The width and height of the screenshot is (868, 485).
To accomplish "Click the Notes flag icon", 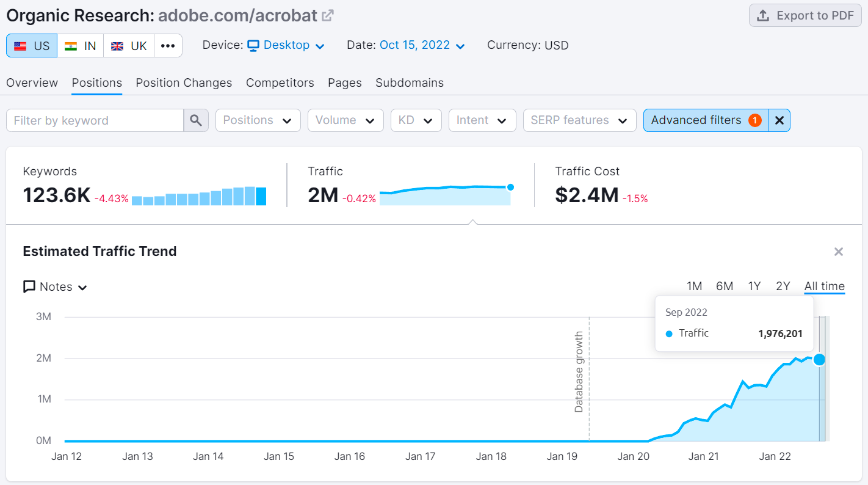I will [x=29, y=286].
